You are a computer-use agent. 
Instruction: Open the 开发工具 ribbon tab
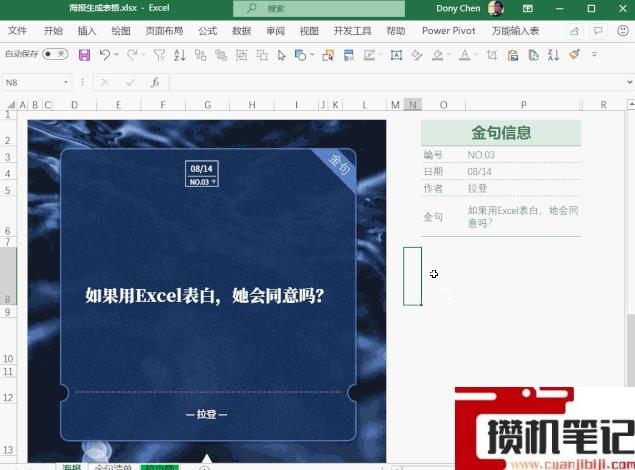352,31
